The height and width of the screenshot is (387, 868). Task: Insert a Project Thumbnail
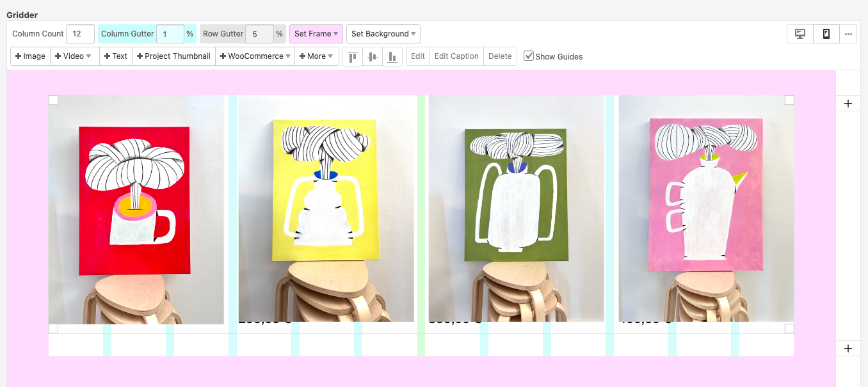coord(173,56)
